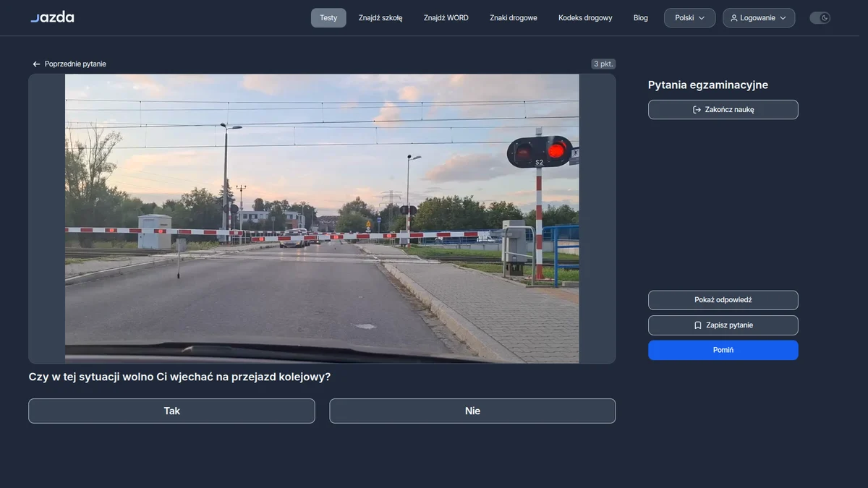Visit the Blog page
The height and width of the screenshot is (488, 868).
point(641,18)
